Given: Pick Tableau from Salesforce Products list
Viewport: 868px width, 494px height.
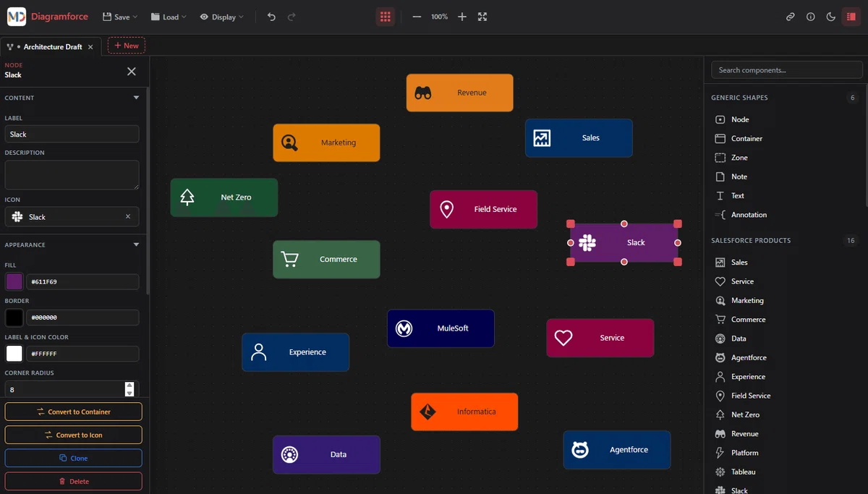Looking at the screenshot, I should (x=787, y=472).
